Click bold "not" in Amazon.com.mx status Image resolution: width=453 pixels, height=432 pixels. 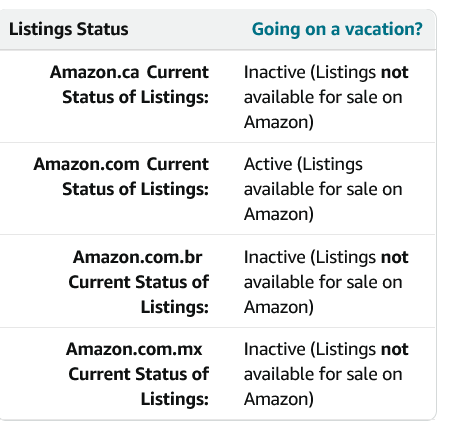pos(395,349)
